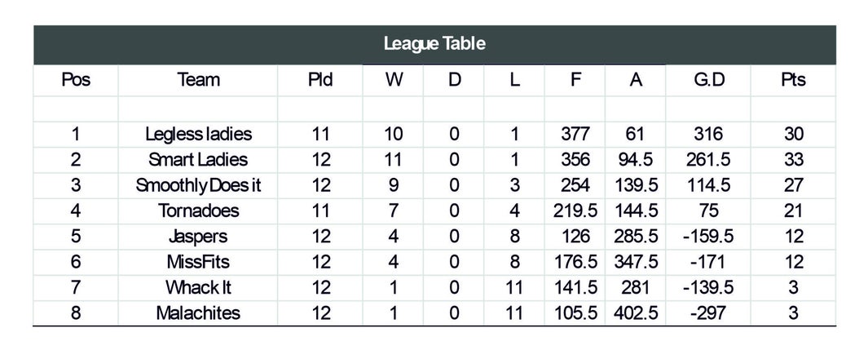Select the 219.5 goals-for cell

coord(575,211)
